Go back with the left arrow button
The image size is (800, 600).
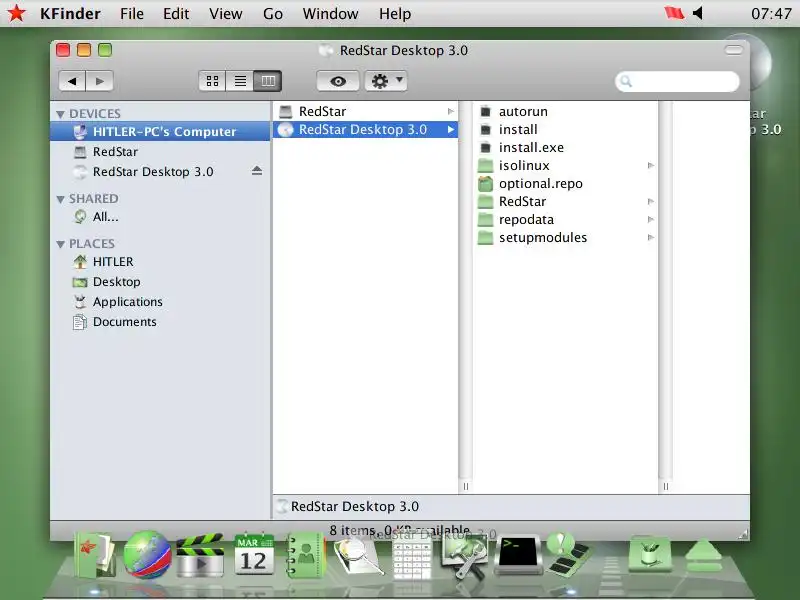pos(72,81)
